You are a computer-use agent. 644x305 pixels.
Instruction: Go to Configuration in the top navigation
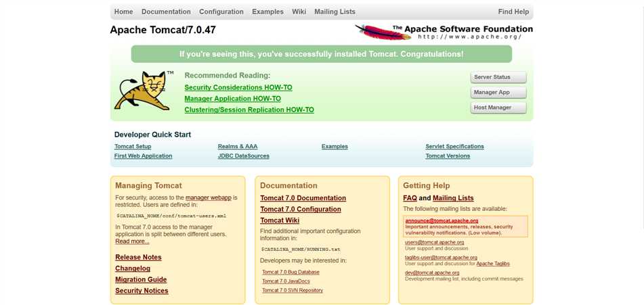(x=221, y=12)
